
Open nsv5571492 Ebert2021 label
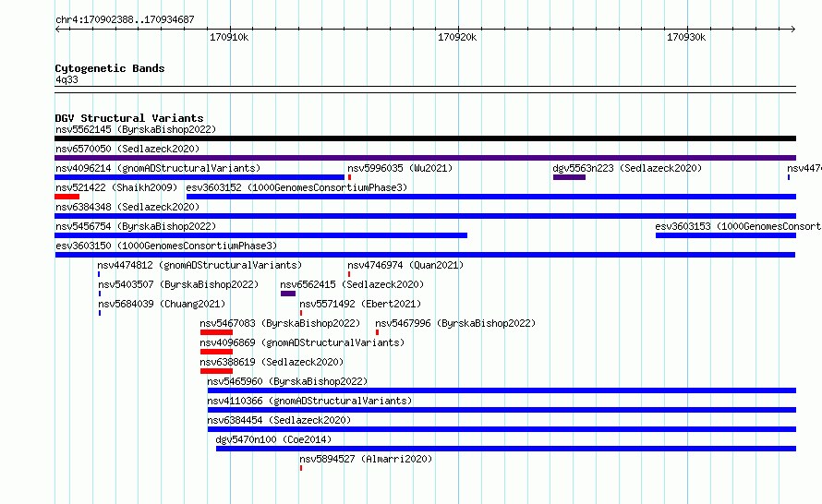coord(360,304)
